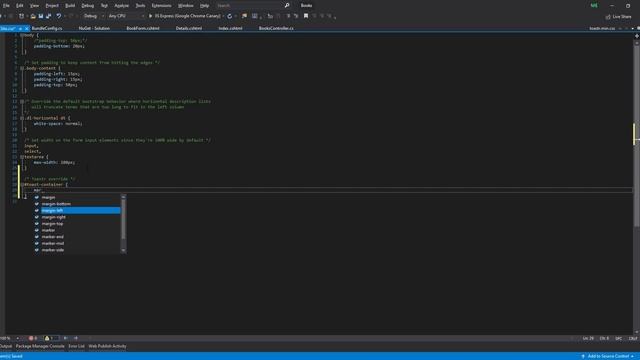This screenshot has width=640, height=360.
Task: Click the Save icon in toolbar
Action: tap(41, 16)
